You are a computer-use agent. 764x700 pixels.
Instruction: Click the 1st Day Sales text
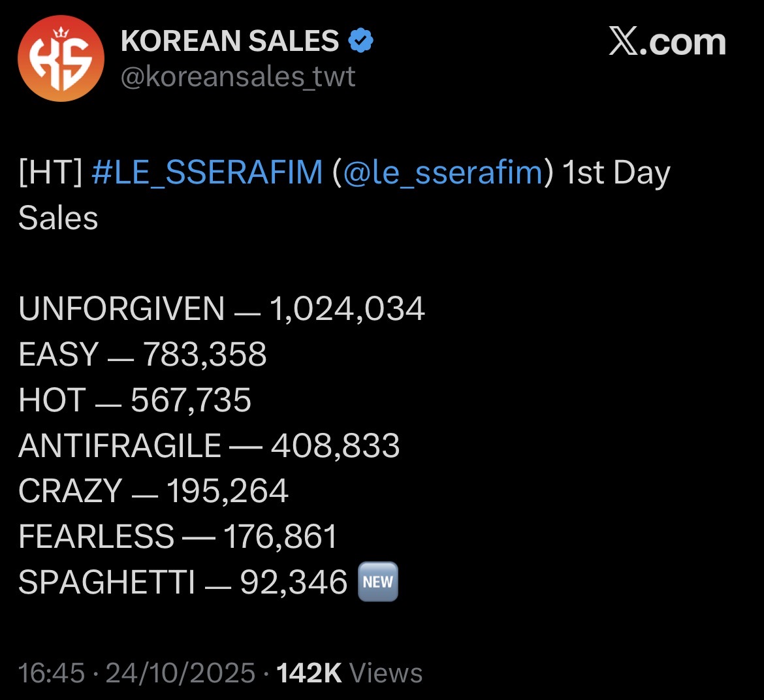[615, 173]
